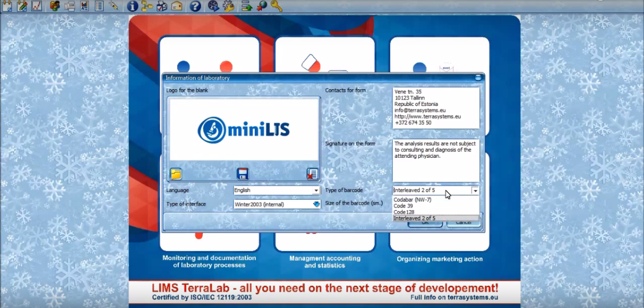Image resolution: width=644 pixels, height=308 pixels.
Task: Click the envelope mail toolbar icon
Action: point(177,6)
